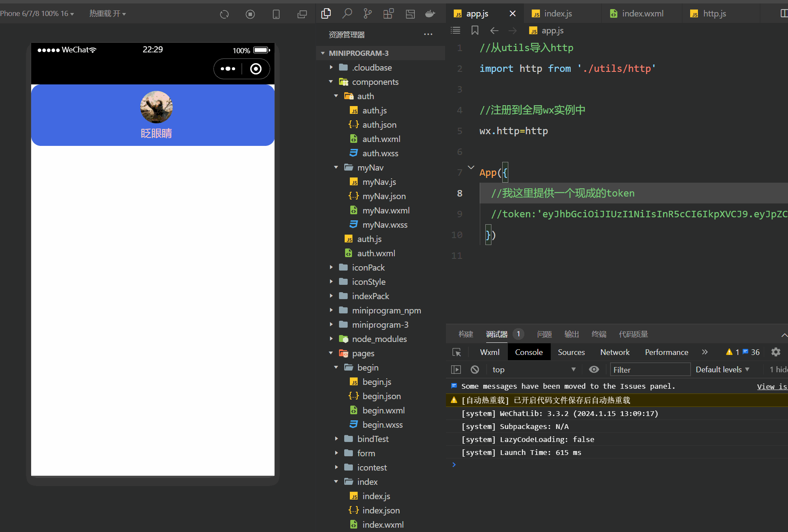Collapse the App fold arrow on line 7
This screenshot has height=532, width=788.
[x=471, y=168]
